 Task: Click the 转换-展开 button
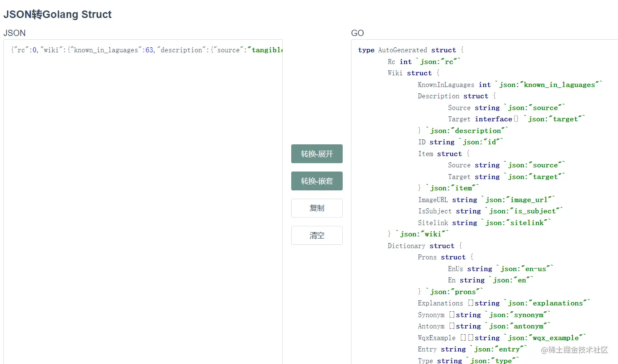pos(317,154)
